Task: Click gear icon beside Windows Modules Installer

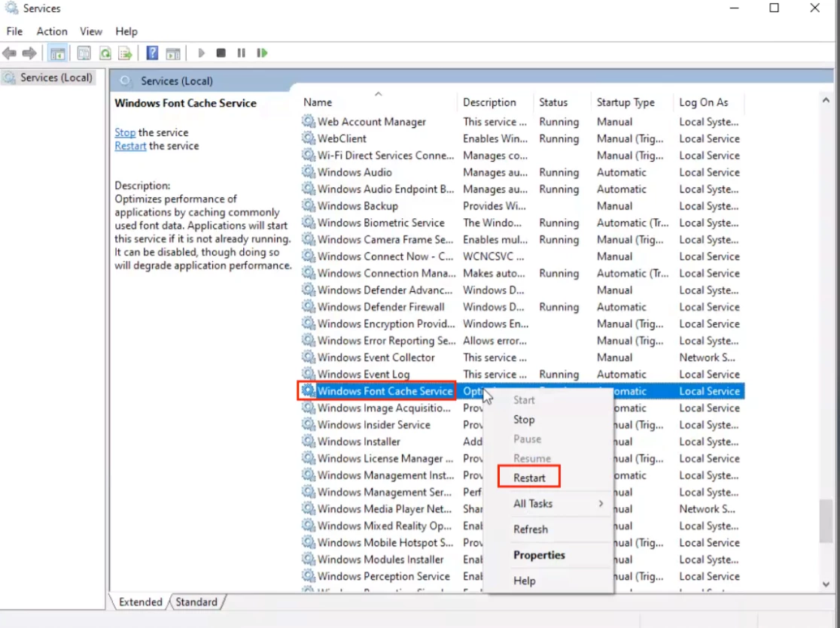Action: click(308, 559)
